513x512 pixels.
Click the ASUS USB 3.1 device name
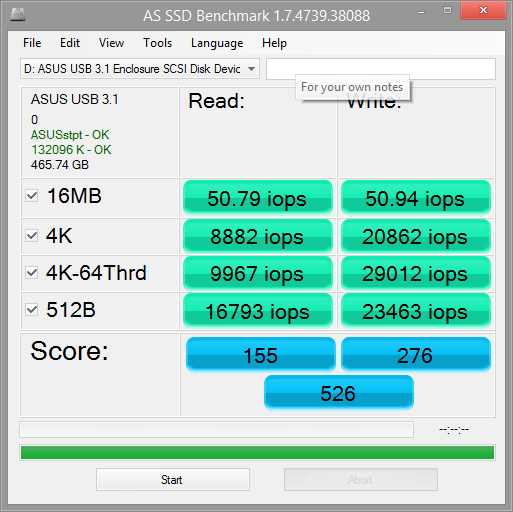(x=75, y=99)
